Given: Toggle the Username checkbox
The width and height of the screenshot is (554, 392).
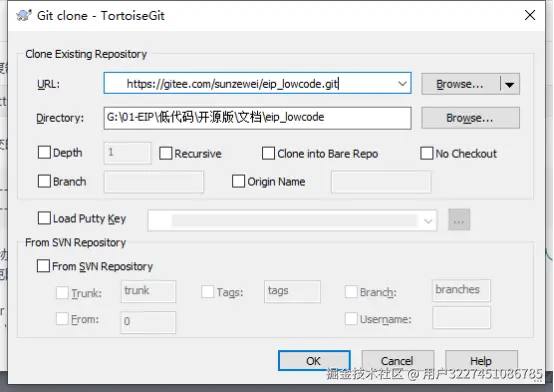Looking at the screenshot, I should [x=351, y=318].
